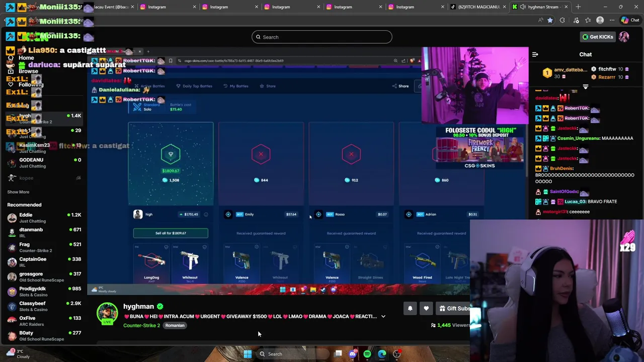Click the LongDog skin card
Image resolution: width=644 pixels, height=362 pixels.
click(x=151, y=263)
